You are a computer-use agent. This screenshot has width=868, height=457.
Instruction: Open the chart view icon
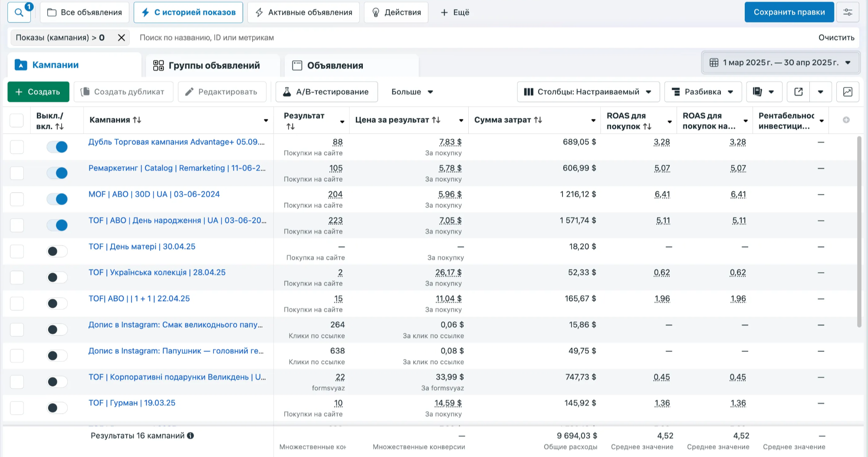click(x=848, y=92)
